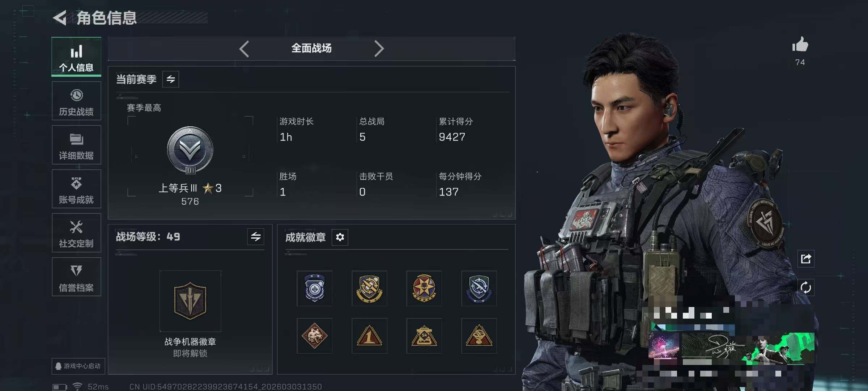This screenshot has width=868, height=391.
Task: Switch to next mode with right chevron
Action: click(x=379, y=49)
